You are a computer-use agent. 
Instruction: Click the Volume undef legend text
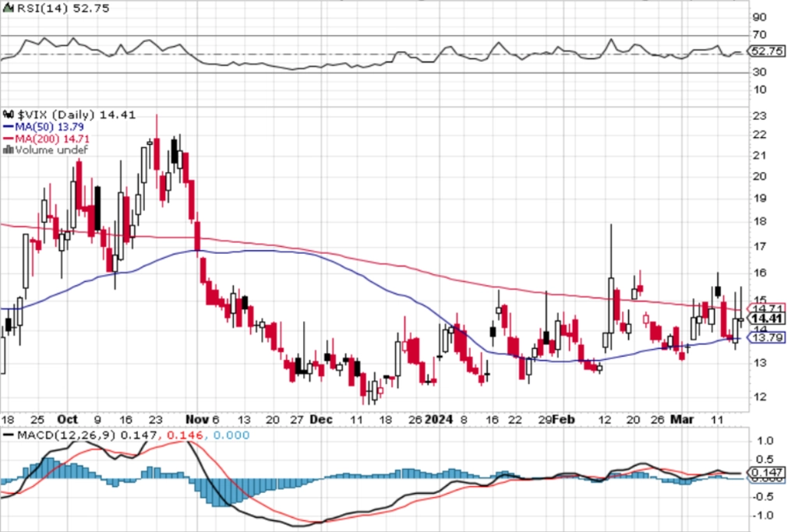coord(51,150)
